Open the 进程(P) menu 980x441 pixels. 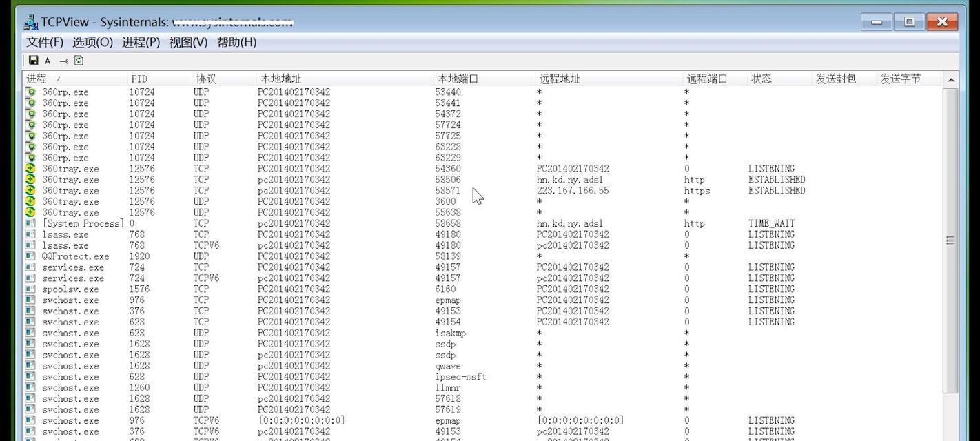coord(141,42)
